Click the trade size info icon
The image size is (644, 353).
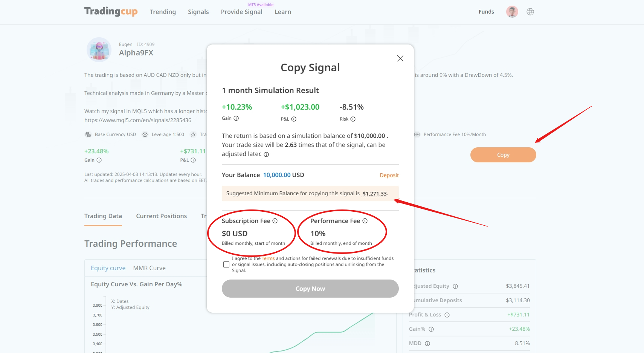click(266, 154)
